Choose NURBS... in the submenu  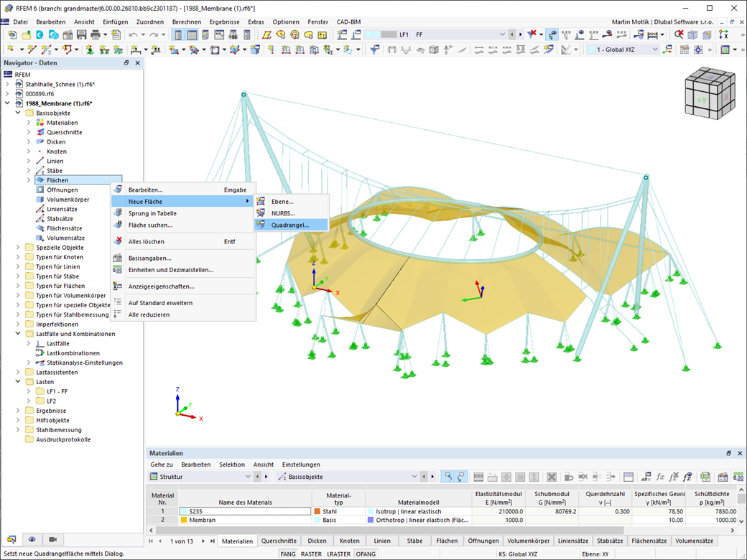[291, 213]
